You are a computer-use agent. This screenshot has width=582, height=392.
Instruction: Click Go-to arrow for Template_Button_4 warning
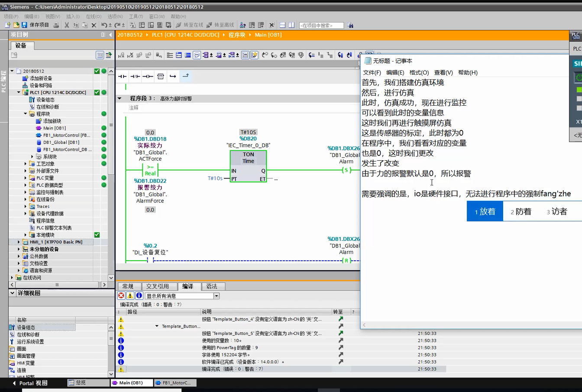coord(341,319)
